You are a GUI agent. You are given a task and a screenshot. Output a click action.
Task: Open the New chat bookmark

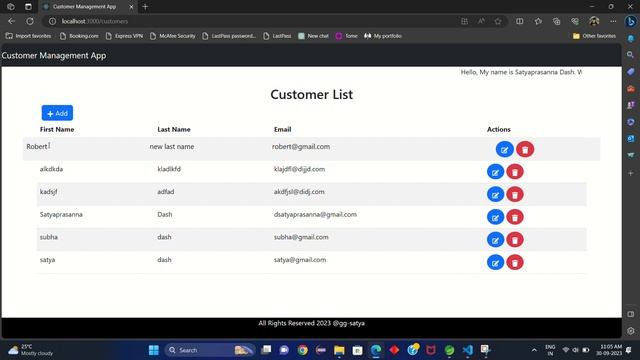[x=313, y=36]
